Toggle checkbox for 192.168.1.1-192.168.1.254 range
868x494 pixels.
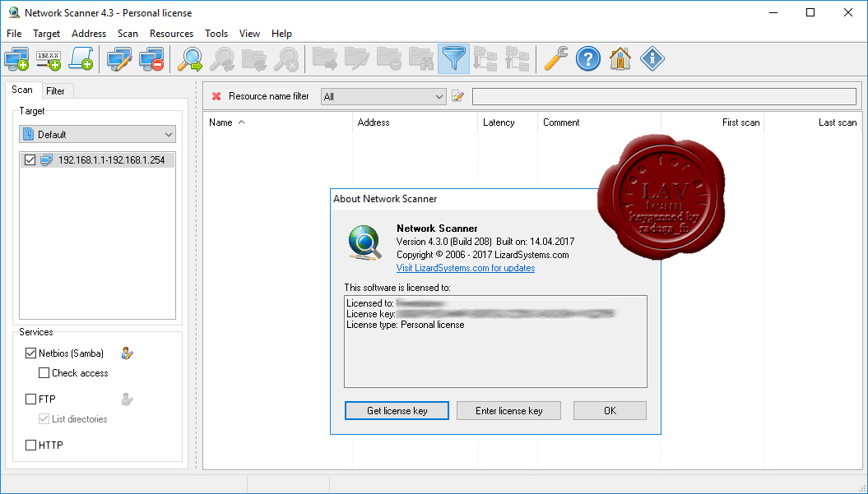pyautogui.click(x=30, y=160)
